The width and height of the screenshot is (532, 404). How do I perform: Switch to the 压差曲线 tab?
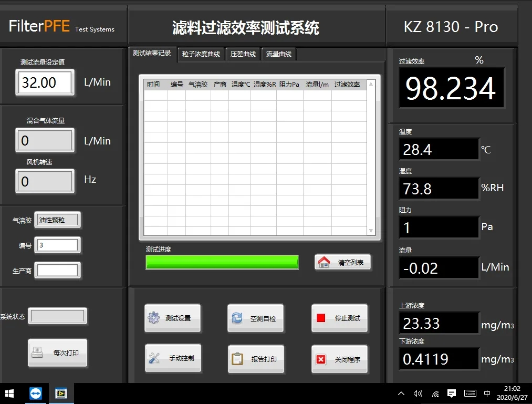coord(243,54)
